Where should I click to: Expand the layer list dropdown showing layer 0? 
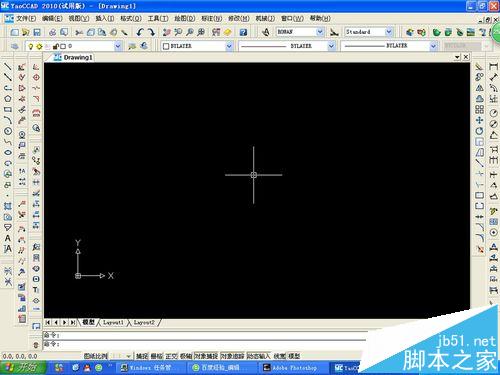118,46
